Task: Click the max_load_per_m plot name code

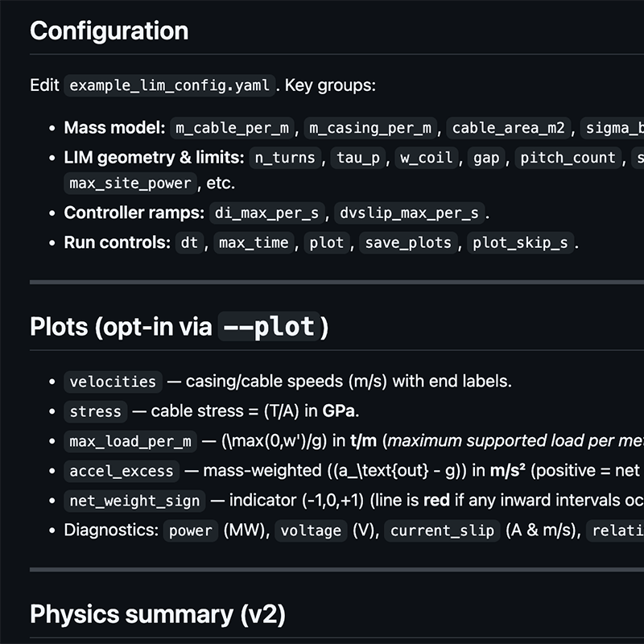Action: [x=130, y=441]
